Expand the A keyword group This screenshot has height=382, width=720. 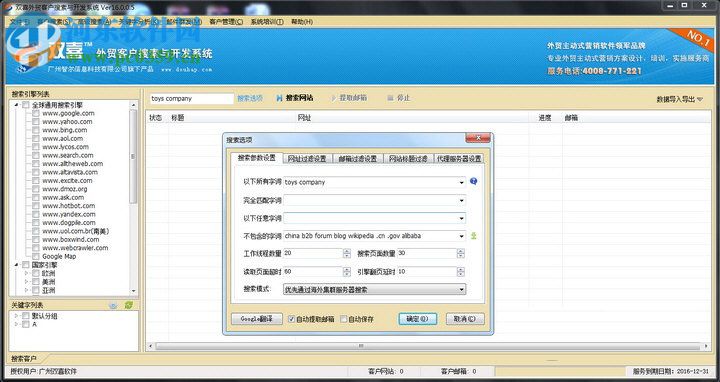click(17, 324)
